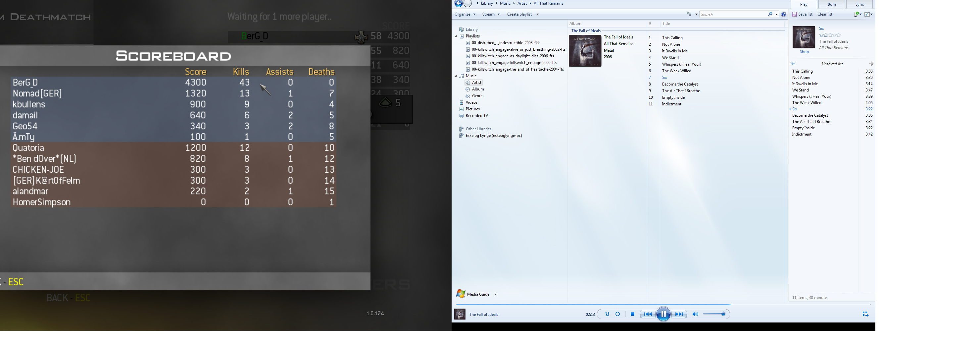The height and width of the screenshot is (348, 980).
Task: Switch to the Sync tab
Action: (859, 5)
